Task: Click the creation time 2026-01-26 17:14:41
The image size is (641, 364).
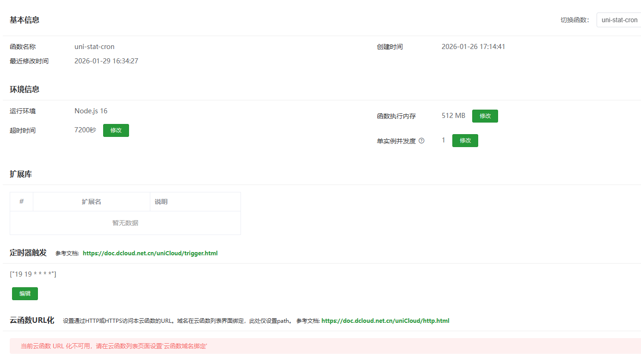Action: [x=473, y=47]
